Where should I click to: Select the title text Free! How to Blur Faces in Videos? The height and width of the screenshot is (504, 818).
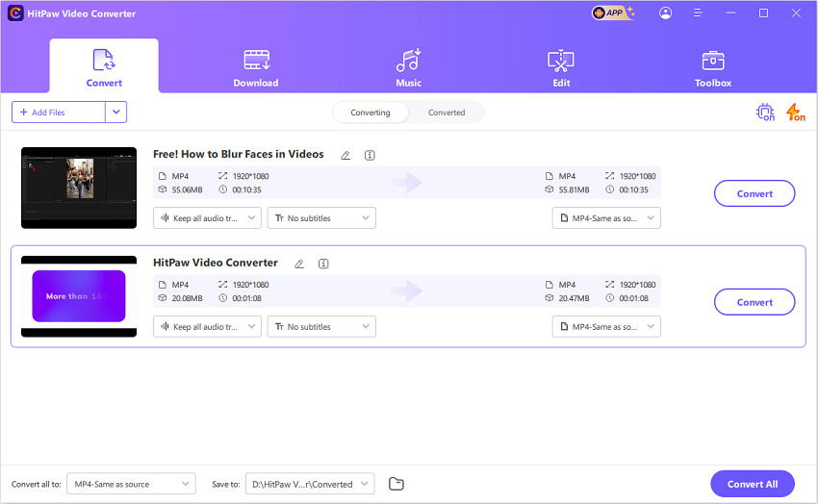(x=238, y=154)
